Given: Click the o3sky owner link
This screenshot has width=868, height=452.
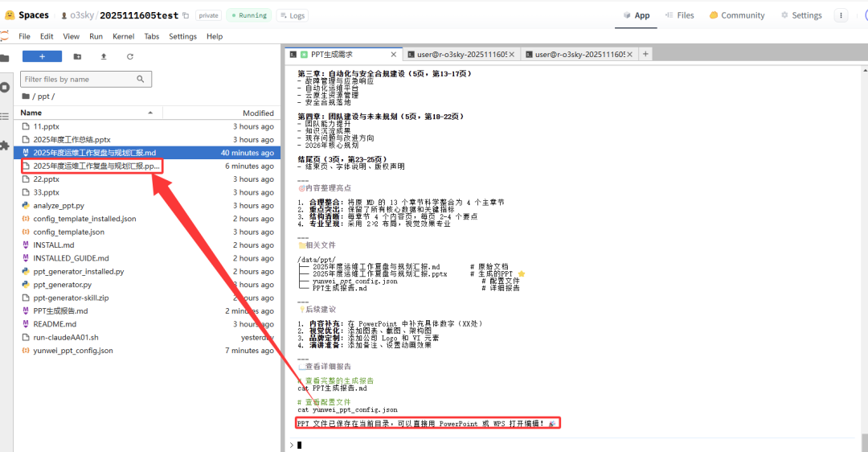Looking at the screenshot, I should [x=82, y=15].
